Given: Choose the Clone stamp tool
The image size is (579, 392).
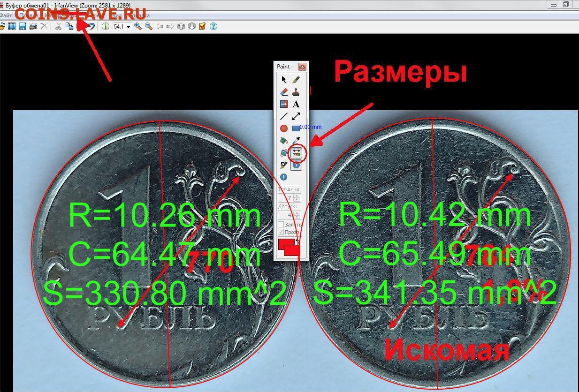Looking at the screenshot, I should (296, 92).
